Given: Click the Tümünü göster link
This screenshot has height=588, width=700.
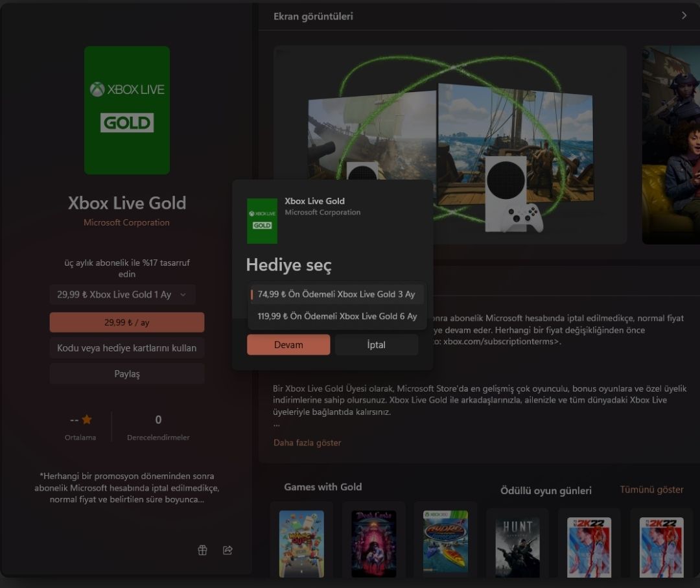Looking at the screenshot, I should click(651, 489).
